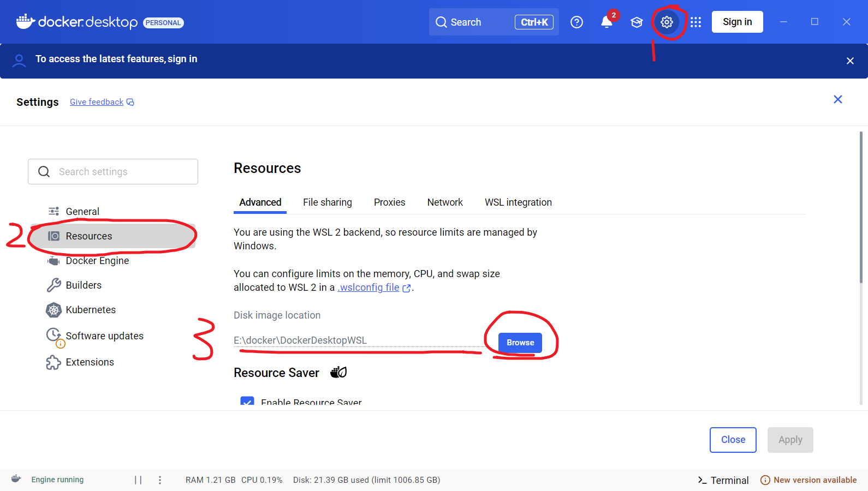Pause the Docker engine
Viewport: 868px width, 491px height.
click(138, 480)
